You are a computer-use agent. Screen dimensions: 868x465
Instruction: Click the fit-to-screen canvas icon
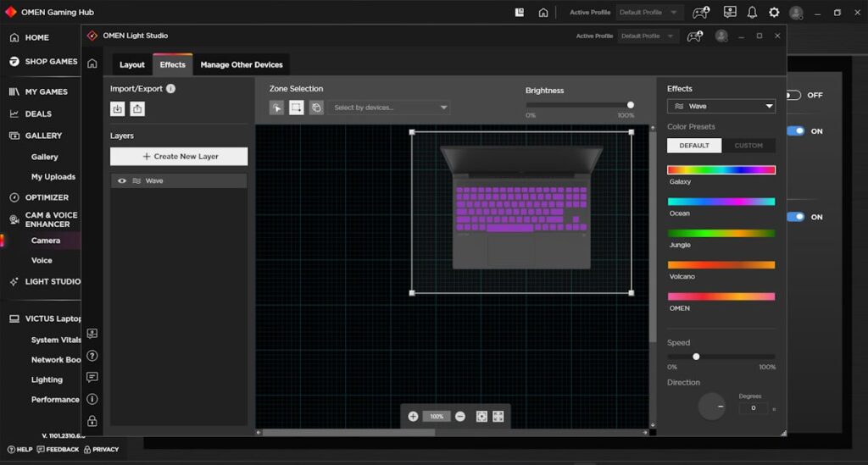(481, 417)
